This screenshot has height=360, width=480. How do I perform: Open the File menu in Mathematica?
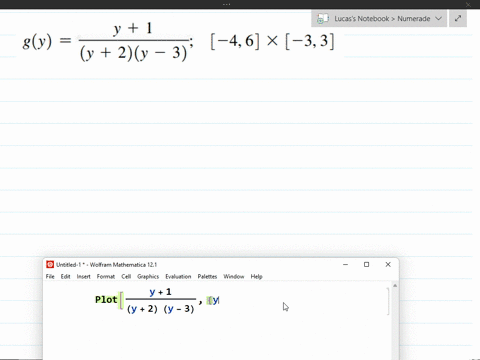[50, 276]
